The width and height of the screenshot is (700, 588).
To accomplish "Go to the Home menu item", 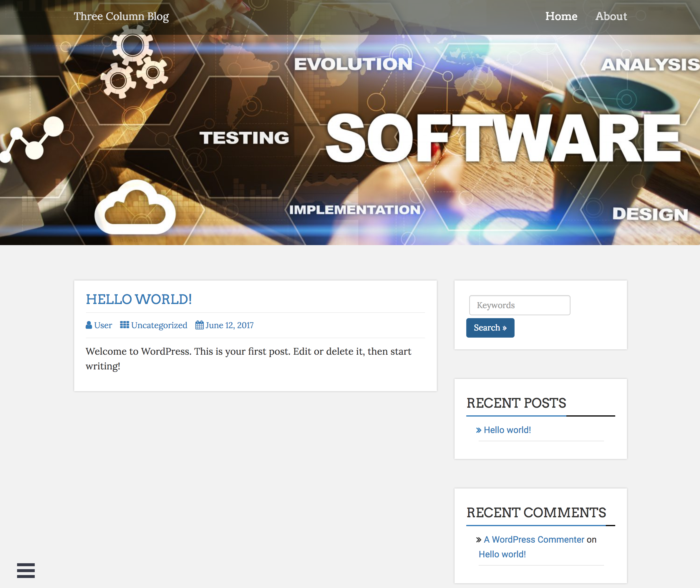I will click(x=561, y=16).
